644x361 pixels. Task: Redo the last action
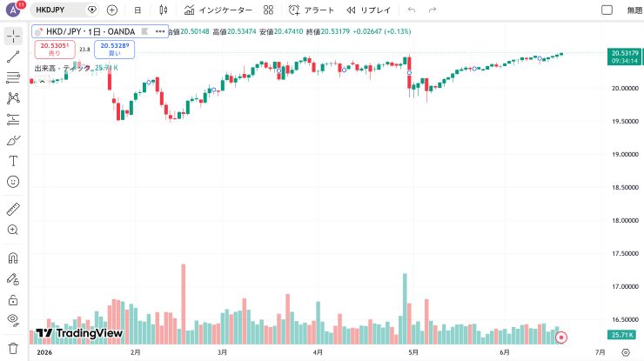pyautogui.click(x=432, y=10)
